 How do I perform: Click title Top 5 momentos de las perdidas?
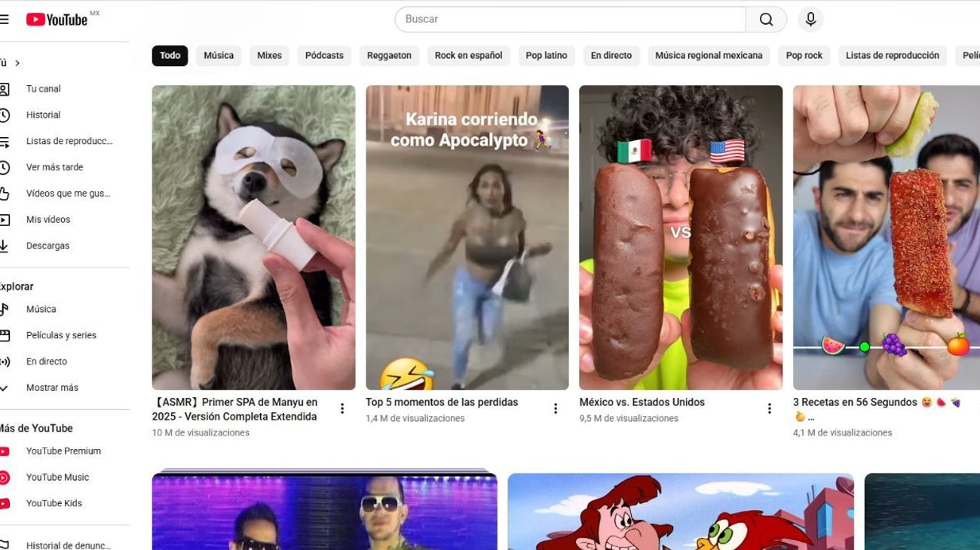click(442, 402)
